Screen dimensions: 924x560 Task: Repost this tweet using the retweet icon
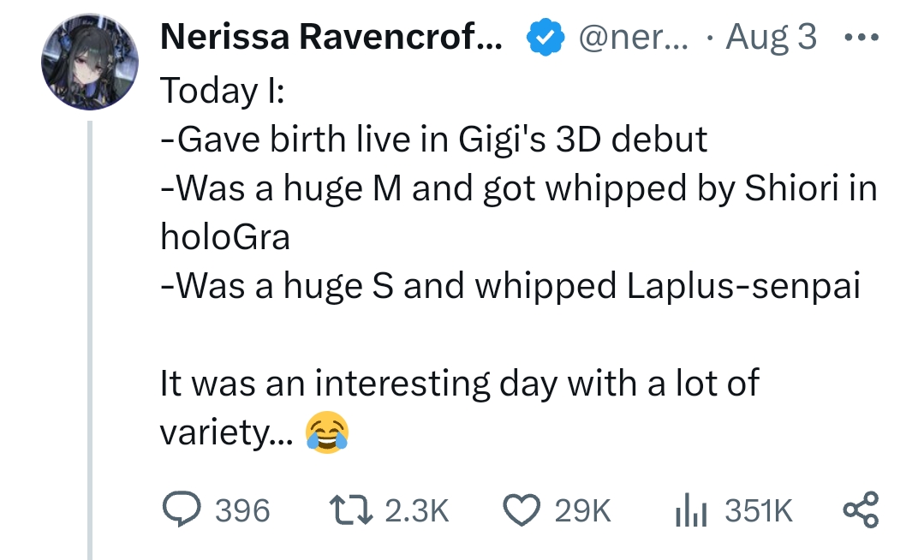pos(351,510)
